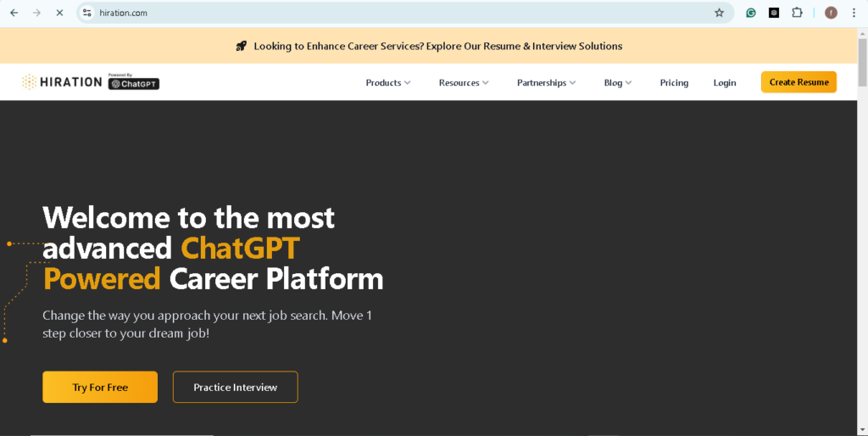Expand the Products menu

pos(388,82)
